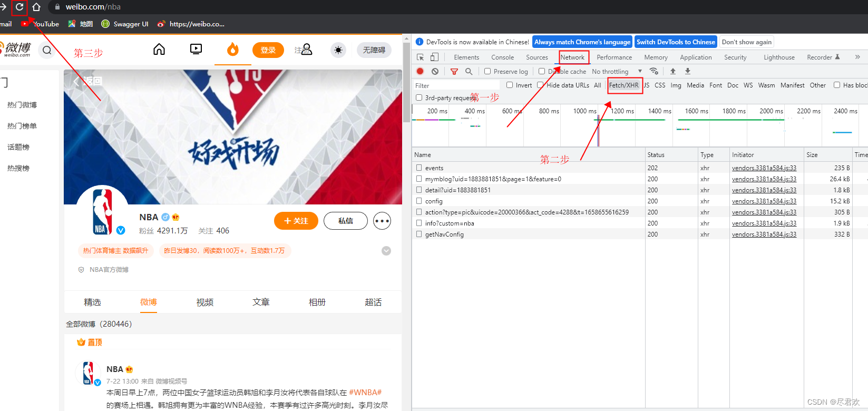Screen dimensions: 868x411
Task: Toggle network filter funnel icon
Action: tap(454, 71)
